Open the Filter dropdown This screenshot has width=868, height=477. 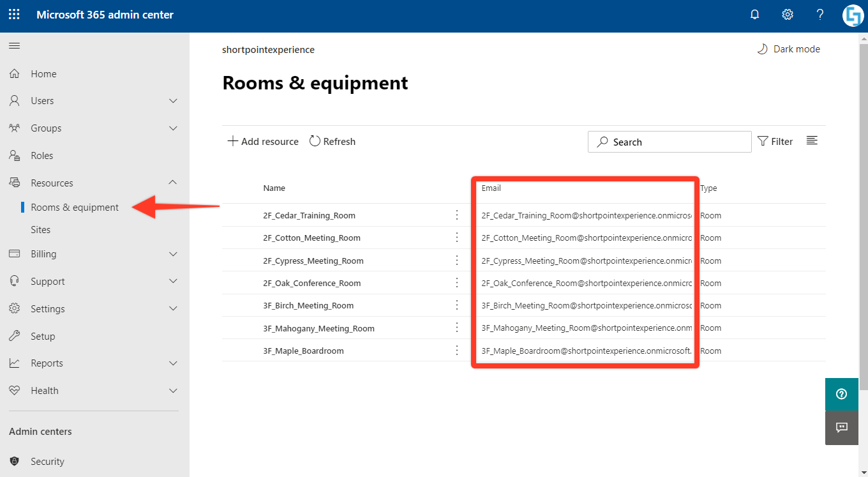click(775, 142)
